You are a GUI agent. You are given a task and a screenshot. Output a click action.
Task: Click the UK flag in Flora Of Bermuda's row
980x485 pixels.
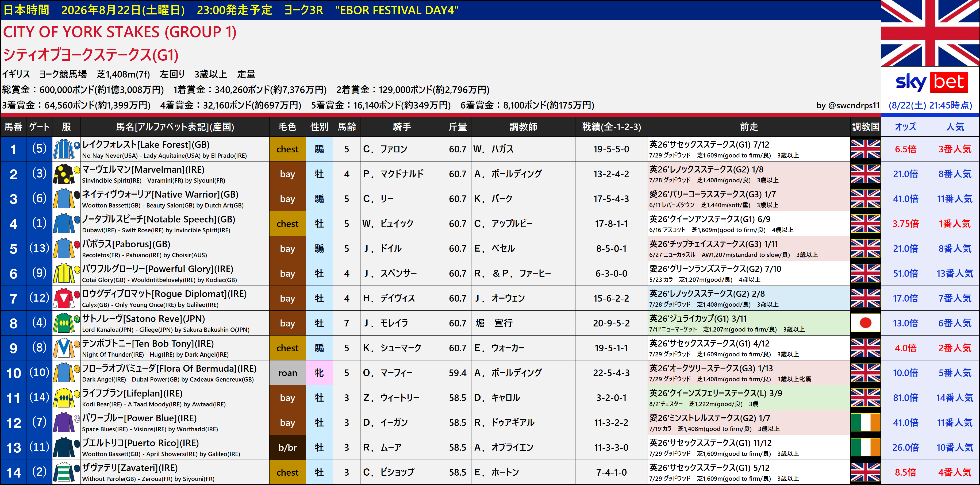tap(866, 373)
